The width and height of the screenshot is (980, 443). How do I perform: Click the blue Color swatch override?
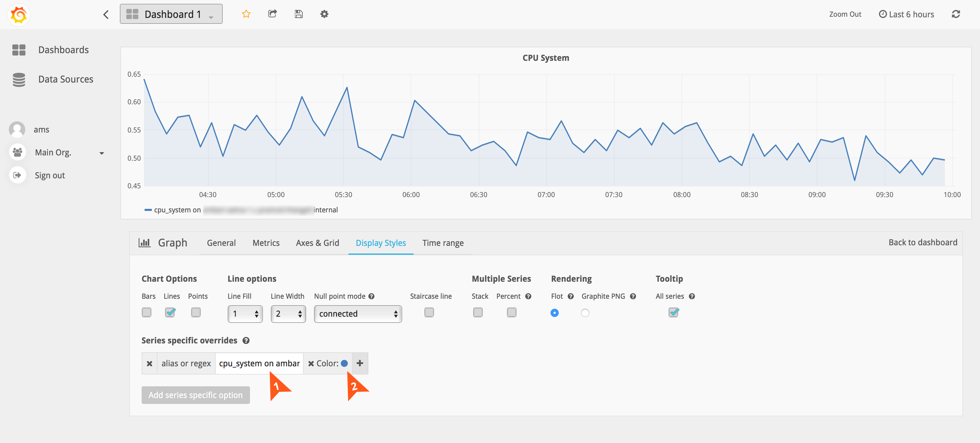[344, 363]
